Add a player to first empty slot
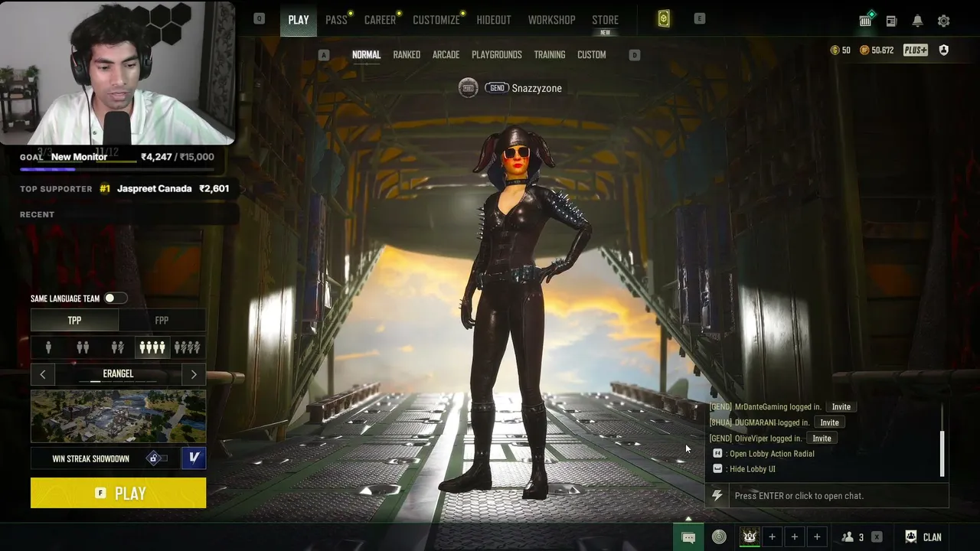 click(772, 537)
